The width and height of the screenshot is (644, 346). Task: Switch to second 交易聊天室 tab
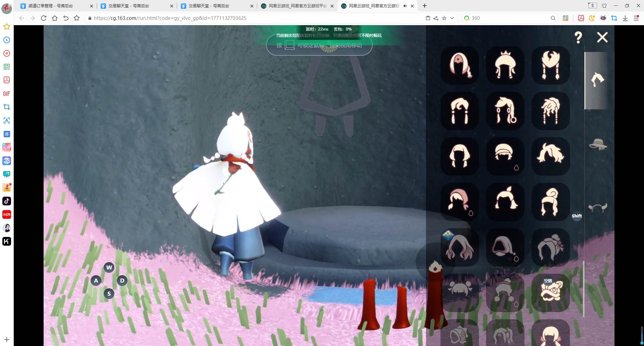pos(209,6)
